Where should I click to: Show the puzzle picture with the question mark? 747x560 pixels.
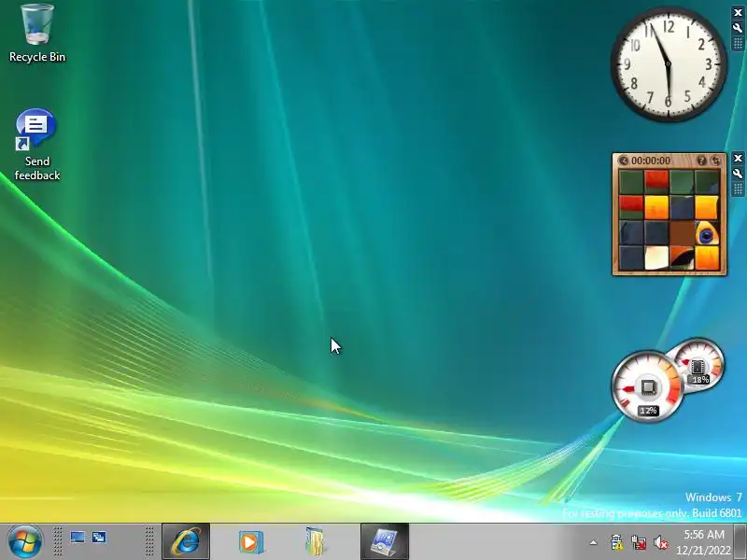(x=701, y=161)
